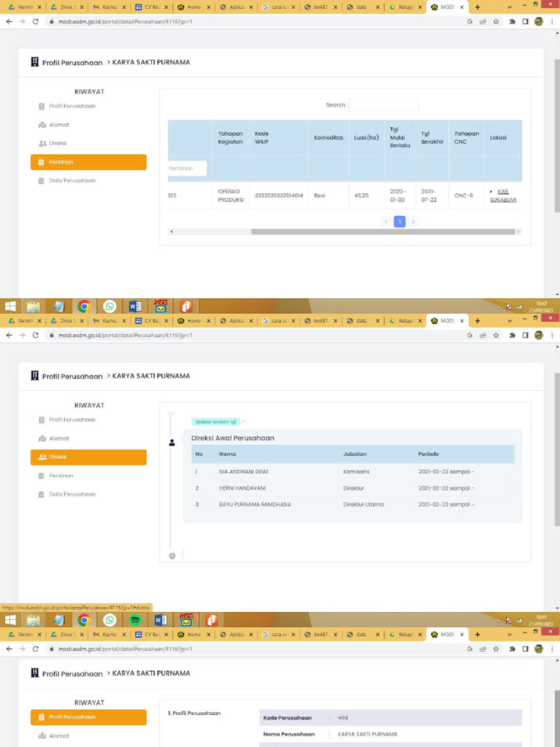The width and height of the screenshot is (560, 747).
Task: Click the profile avatar in the Direksi browser toolbar
Action: point(539,335)
